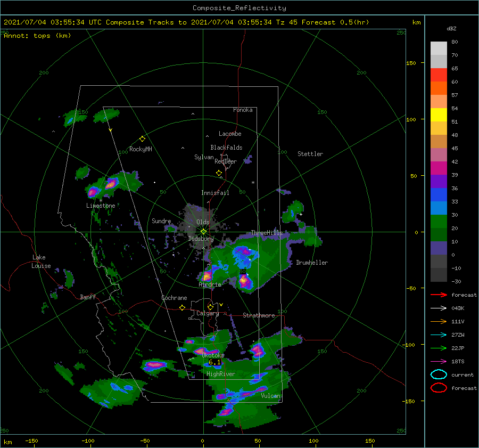This screenshot has height=448, width=479.
Task: Click the yellow diamond marker below Cochrane
Action: 183,308
